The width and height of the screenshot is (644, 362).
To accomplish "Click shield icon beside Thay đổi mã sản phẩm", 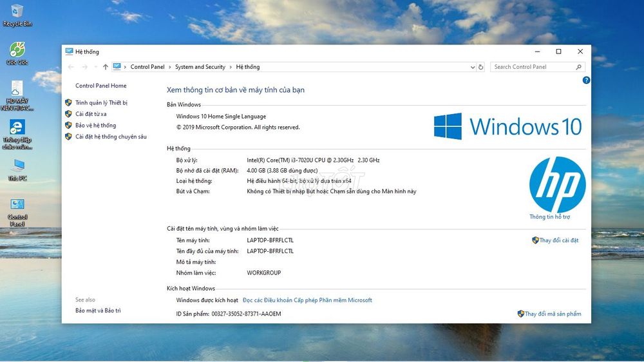I will click(521, 314).
